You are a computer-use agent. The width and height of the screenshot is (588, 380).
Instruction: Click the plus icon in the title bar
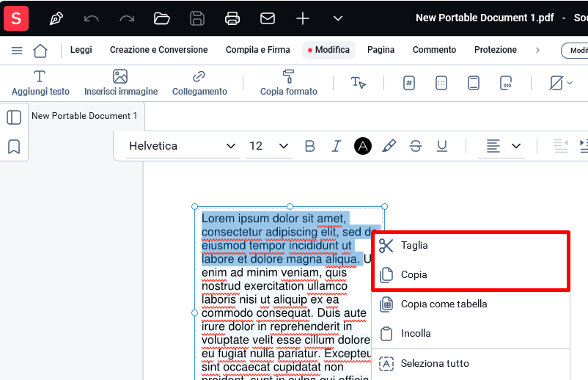coord(303,18)
